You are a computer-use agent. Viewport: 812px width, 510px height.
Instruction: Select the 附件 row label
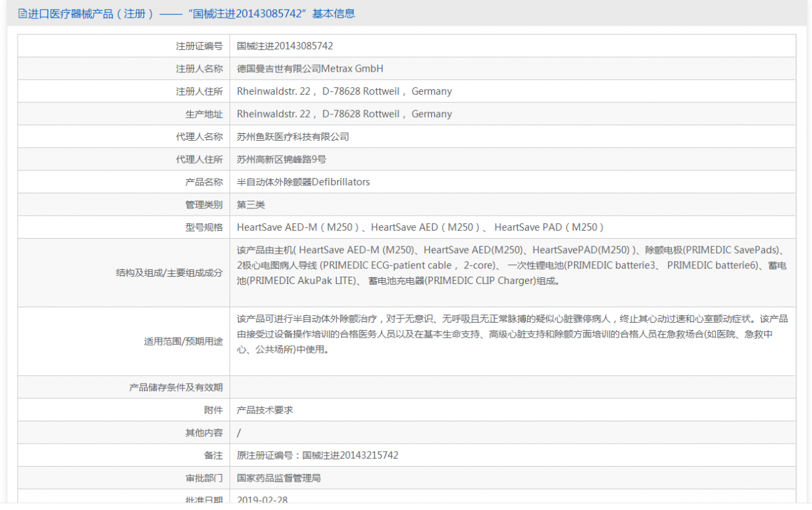click(213, 410)
